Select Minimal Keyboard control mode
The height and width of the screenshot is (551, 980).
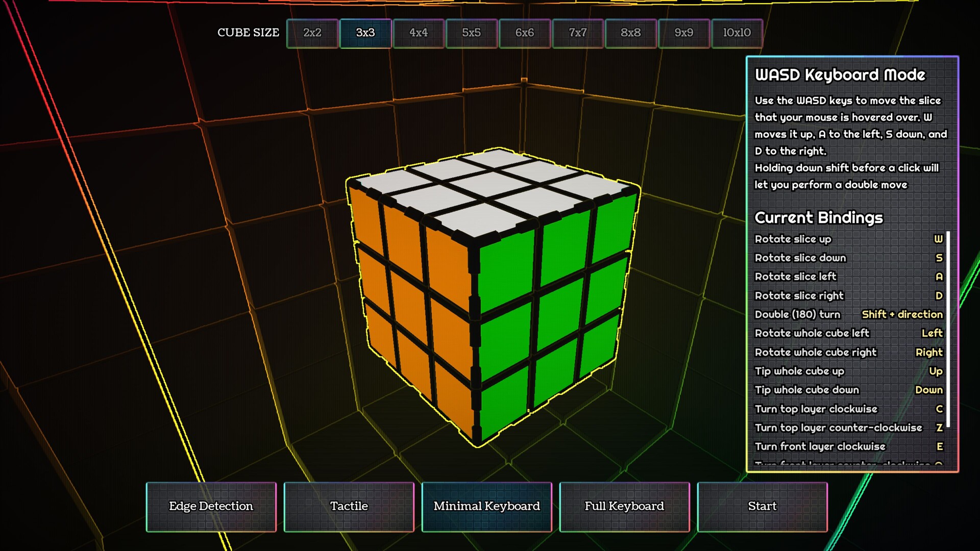[x=487, y=507]
